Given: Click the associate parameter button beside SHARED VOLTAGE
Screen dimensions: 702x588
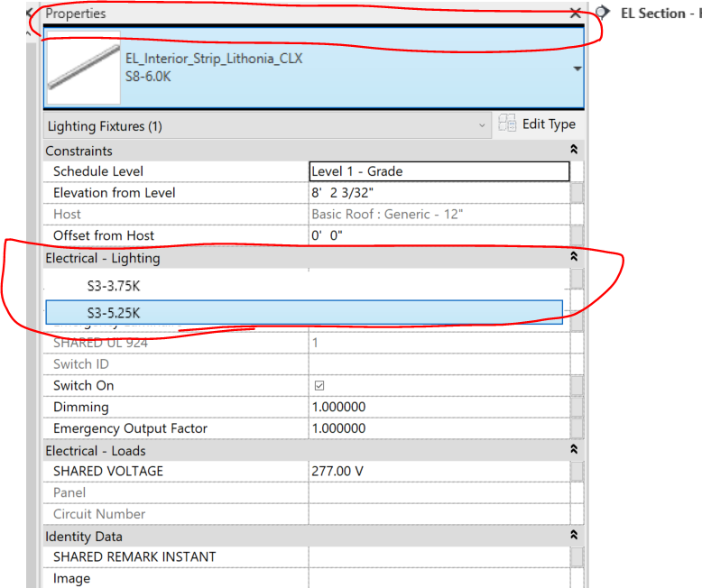Looking at the screenshot, I should coord(577,471).
